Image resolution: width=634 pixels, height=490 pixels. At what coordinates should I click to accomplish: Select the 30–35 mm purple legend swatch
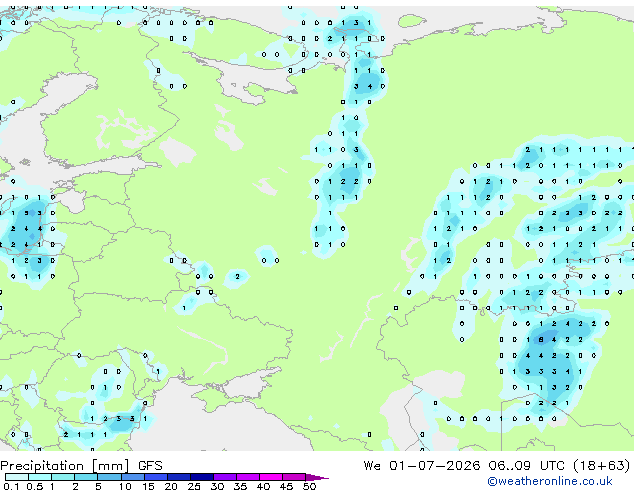click(224, 477)
